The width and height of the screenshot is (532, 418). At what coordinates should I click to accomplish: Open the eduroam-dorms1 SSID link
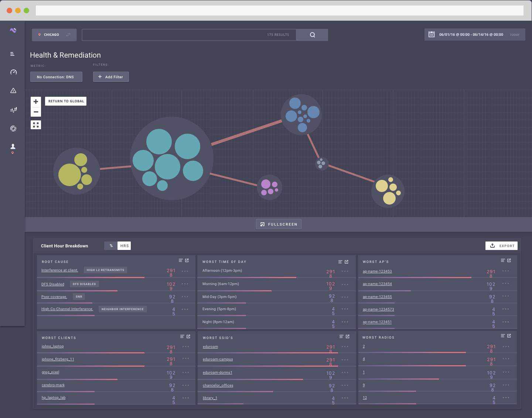point(218,373)
